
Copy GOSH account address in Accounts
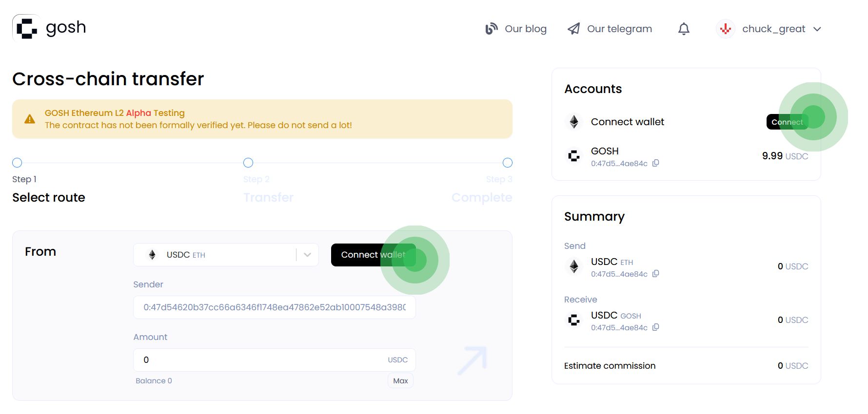point(656,163)
